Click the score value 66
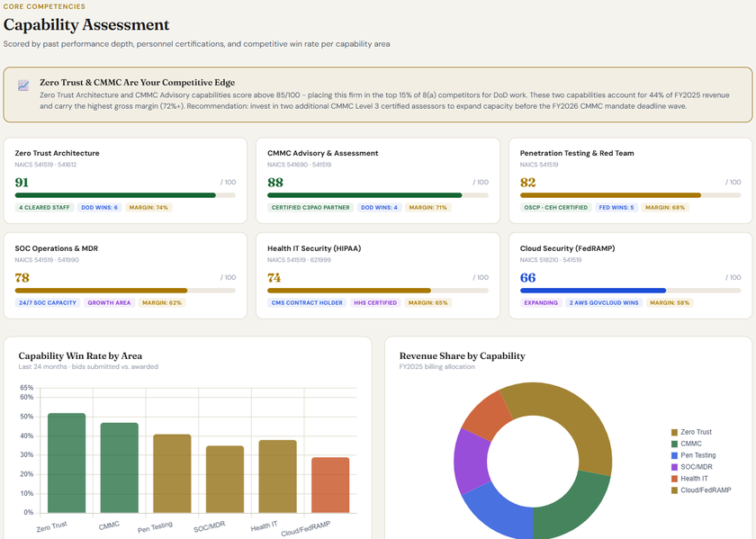This screenshot has width=756, height=539. (528, 278)
